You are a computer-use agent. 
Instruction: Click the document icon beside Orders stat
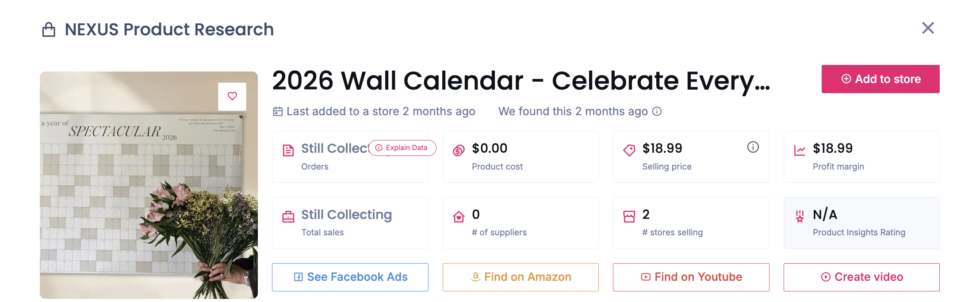click(288, 150)
